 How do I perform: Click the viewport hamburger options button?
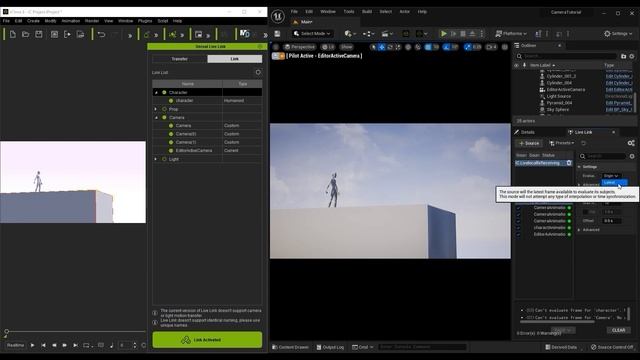coord(276,47)
